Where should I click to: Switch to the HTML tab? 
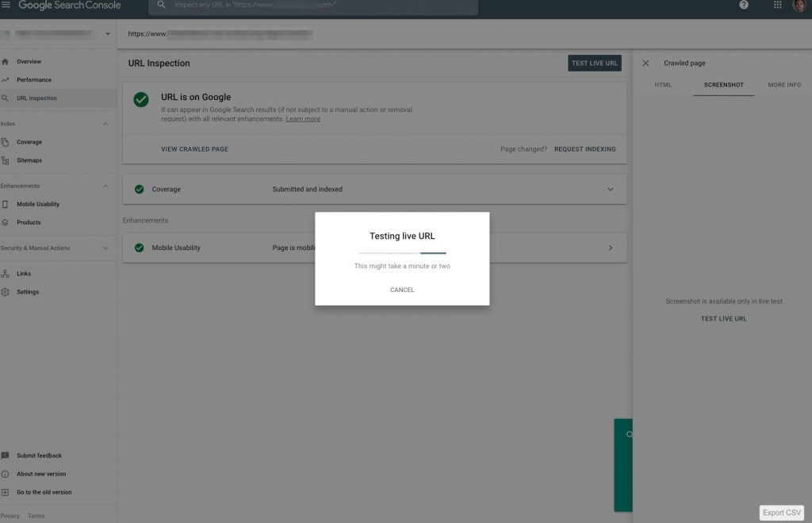[x=663, y=85]
